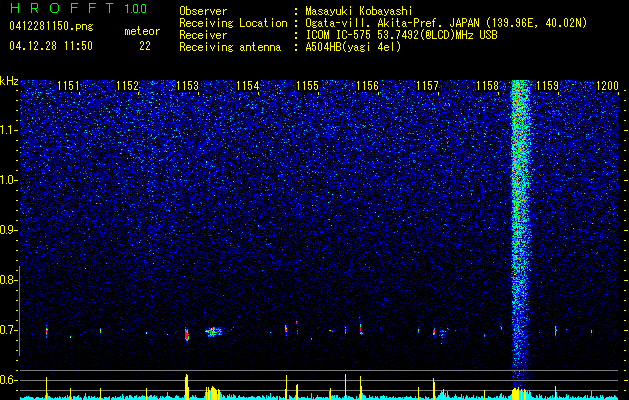Click the date stamp 04.12.28 11:50
Viewport: 629px width, 400px height.
pos(51,46)
